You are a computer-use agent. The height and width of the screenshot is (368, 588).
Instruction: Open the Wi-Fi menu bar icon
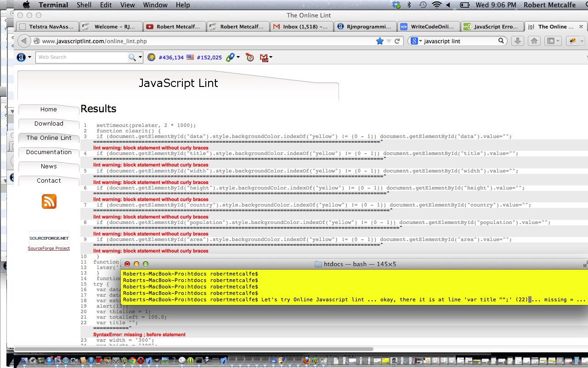[x=437, y=5]
